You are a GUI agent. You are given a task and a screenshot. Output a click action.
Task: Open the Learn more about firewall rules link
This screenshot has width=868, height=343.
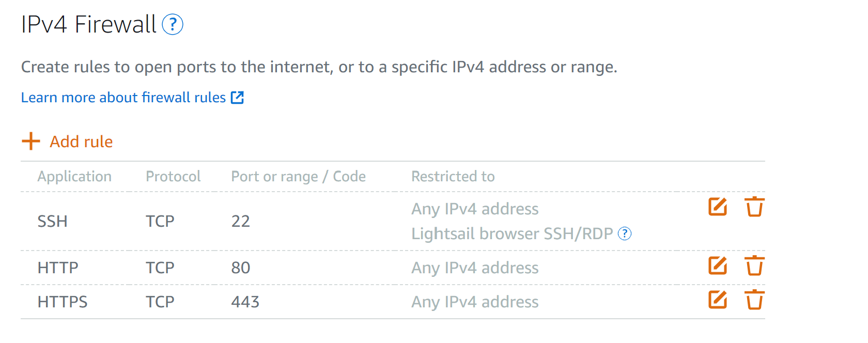(123, 97)
